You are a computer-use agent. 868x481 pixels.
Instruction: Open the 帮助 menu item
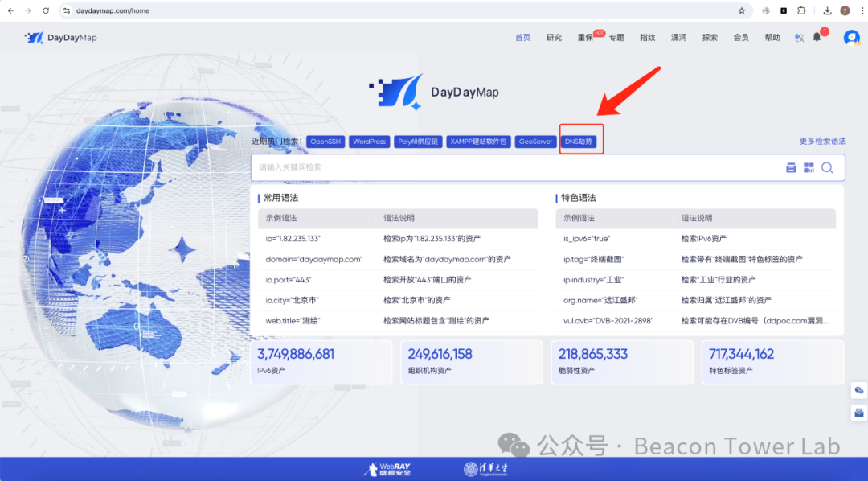pos(772,37)
